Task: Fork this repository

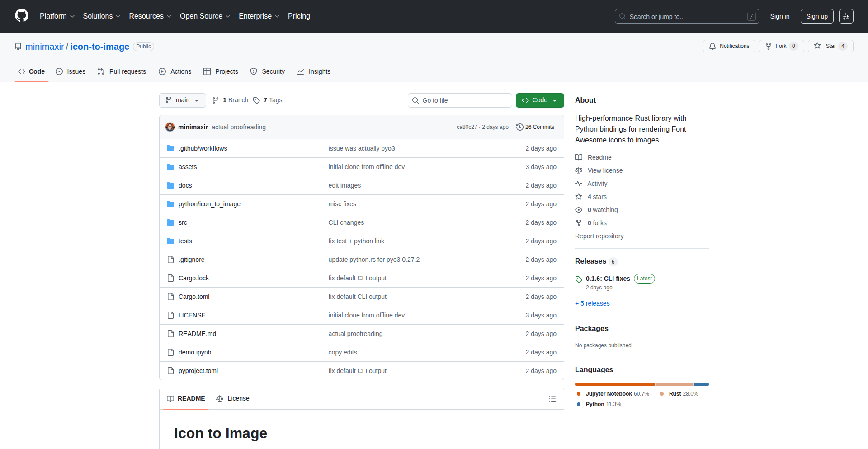Action: coord(781,46)
